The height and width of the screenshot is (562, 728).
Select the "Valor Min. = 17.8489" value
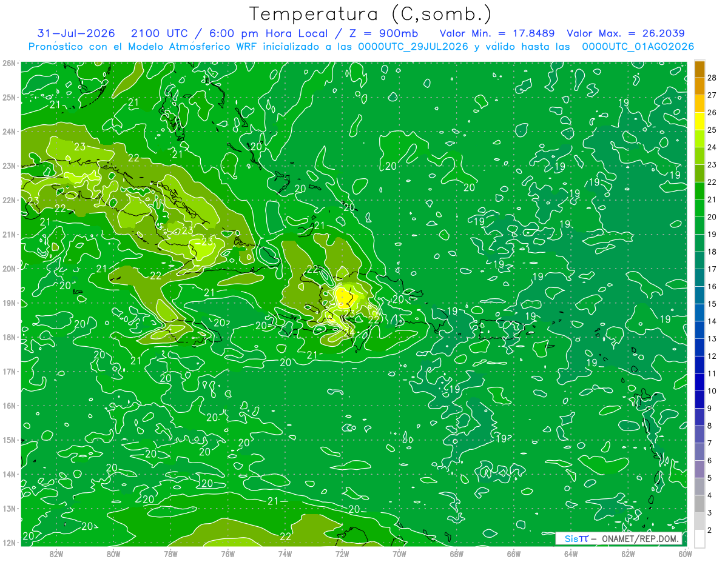(497, 33)
